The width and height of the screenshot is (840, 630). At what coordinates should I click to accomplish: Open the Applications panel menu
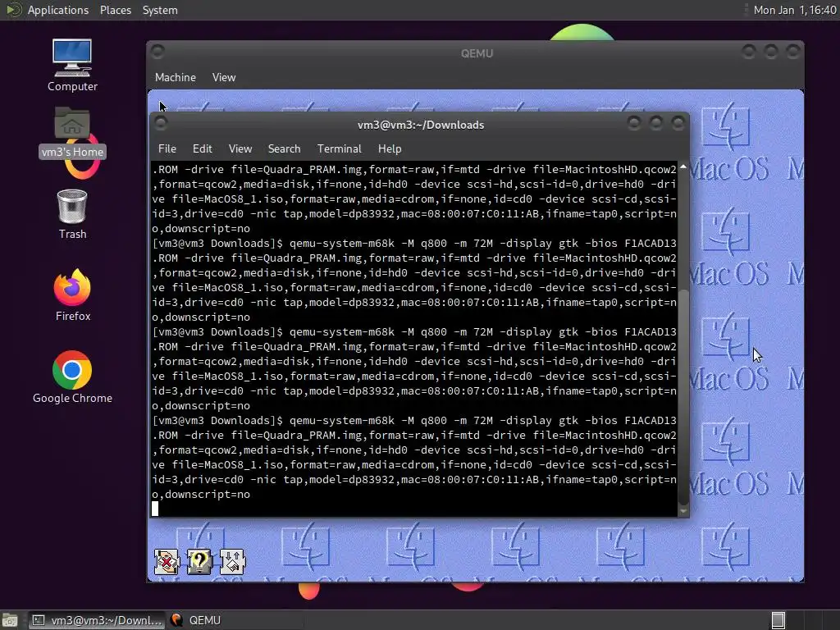(58, 10)
